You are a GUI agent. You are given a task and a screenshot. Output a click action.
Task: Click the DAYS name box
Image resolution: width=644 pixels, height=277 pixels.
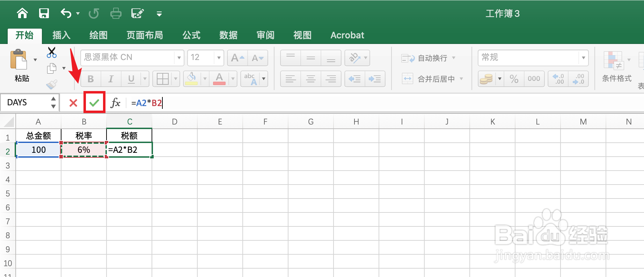26,103
